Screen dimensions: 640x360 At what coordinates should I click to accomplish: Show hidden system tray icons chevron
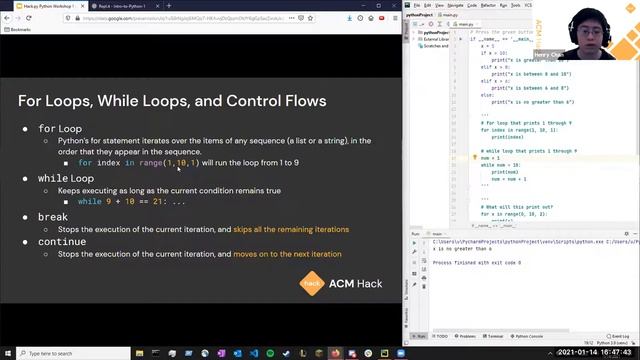click(550, 353)
